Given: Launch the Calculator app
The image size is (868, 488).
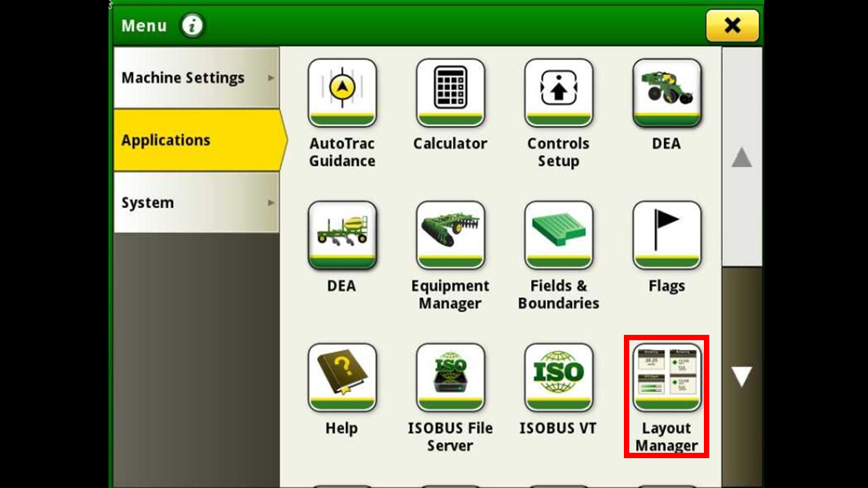Looking at the screenshot, I should (x=450, y=93).
